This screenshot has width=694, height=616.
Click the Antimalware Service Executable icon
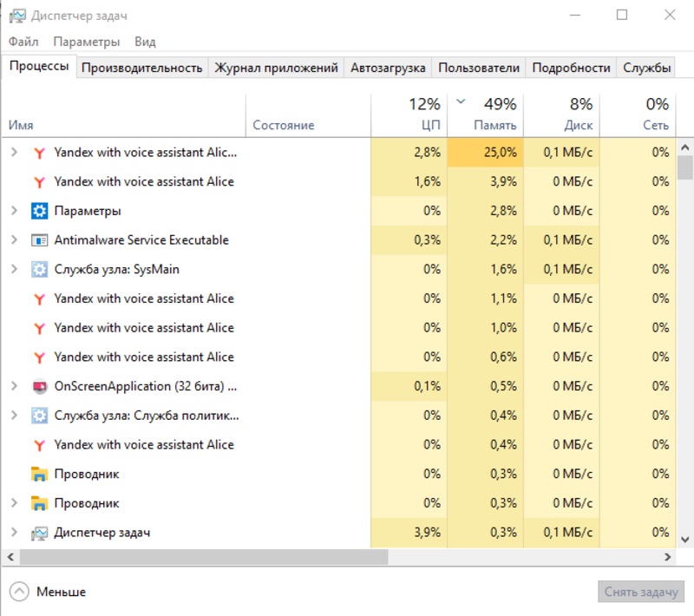(39, 240)
